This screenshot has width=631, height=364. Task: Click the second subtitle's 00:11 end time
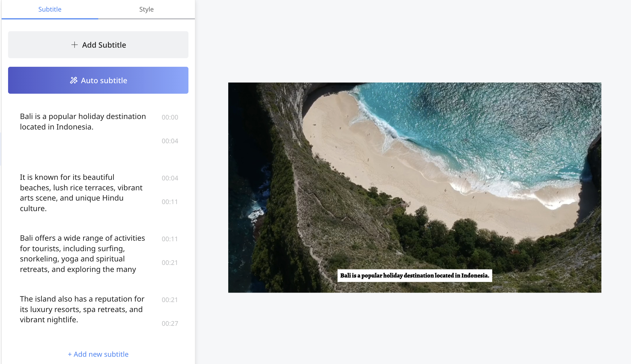(170, 202)
